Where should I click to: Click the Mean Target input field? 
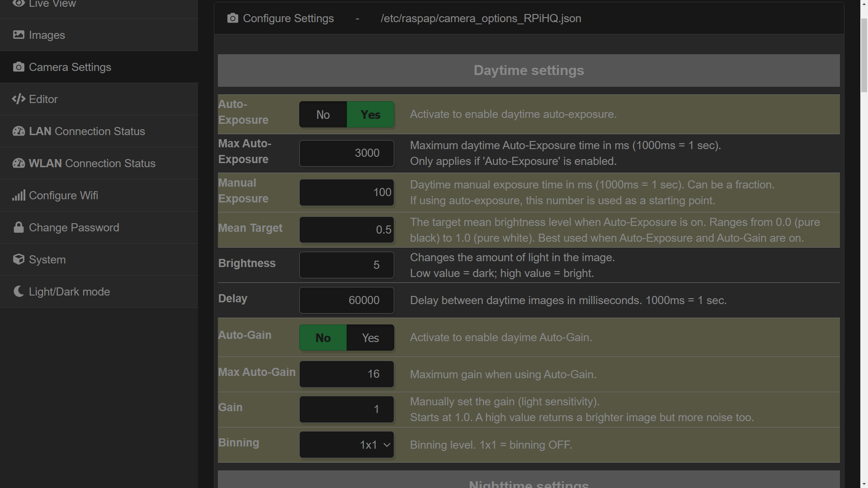[347, 230]
